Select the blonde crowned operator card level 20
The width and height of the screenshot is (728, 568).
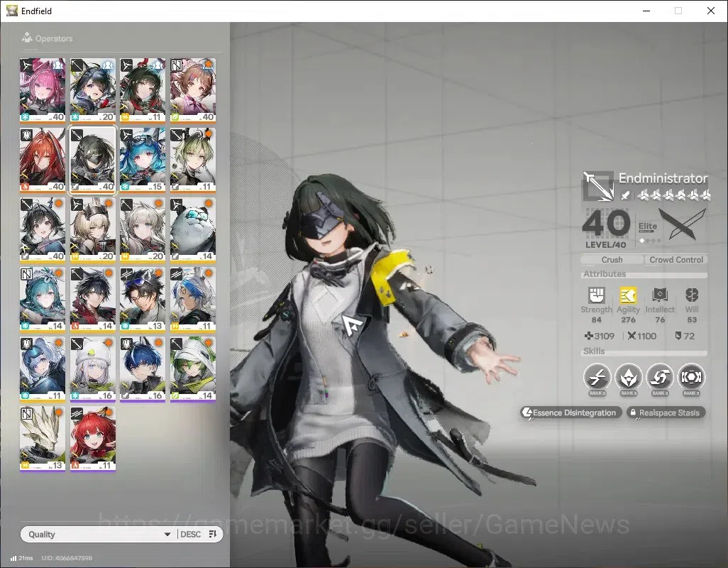pyautogui.click(x=92, y=230)
